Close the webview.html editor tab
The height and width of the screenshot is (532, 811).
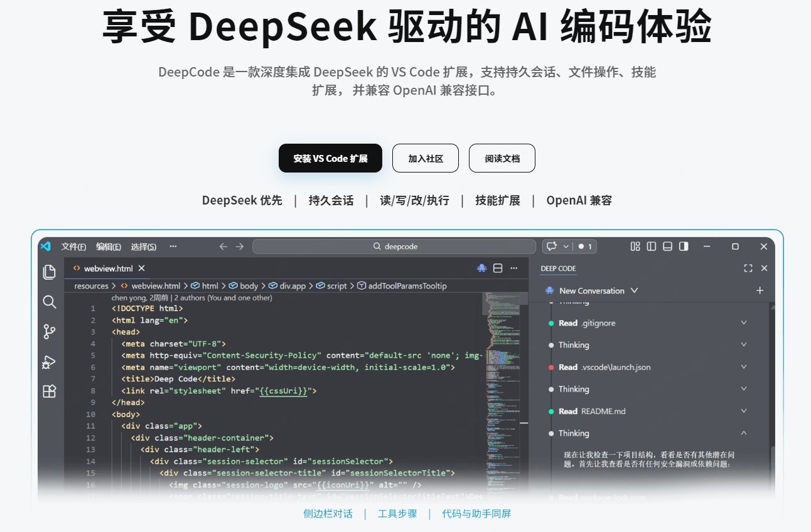141,269
